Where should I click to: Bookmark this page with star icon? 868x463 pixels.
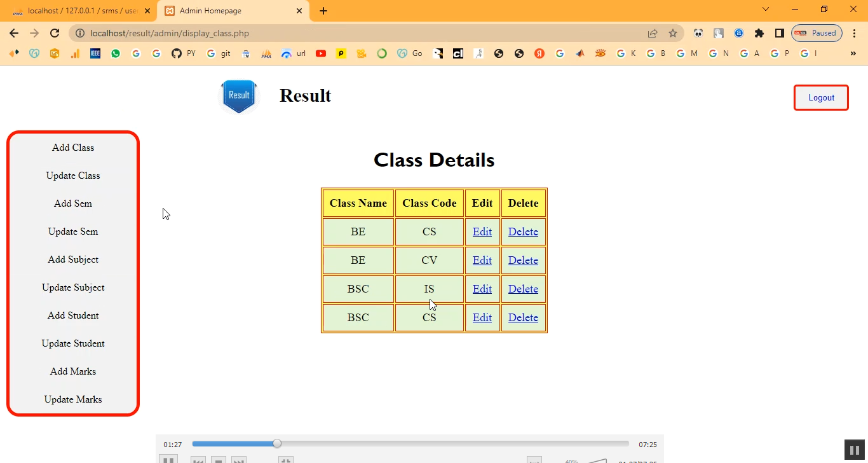point(673,33)
